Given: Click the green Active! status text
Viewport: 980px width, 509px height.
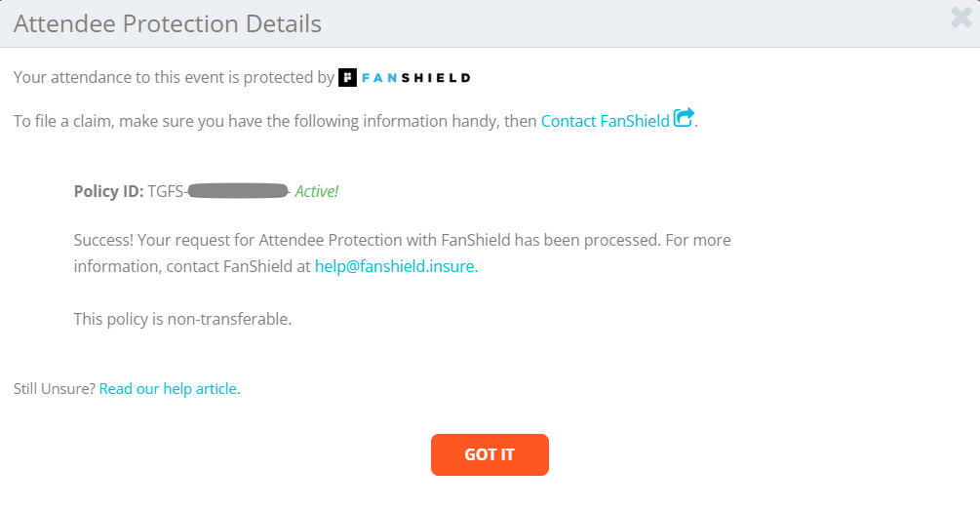Looking at the screenshot, I should (x=317, y=191).
